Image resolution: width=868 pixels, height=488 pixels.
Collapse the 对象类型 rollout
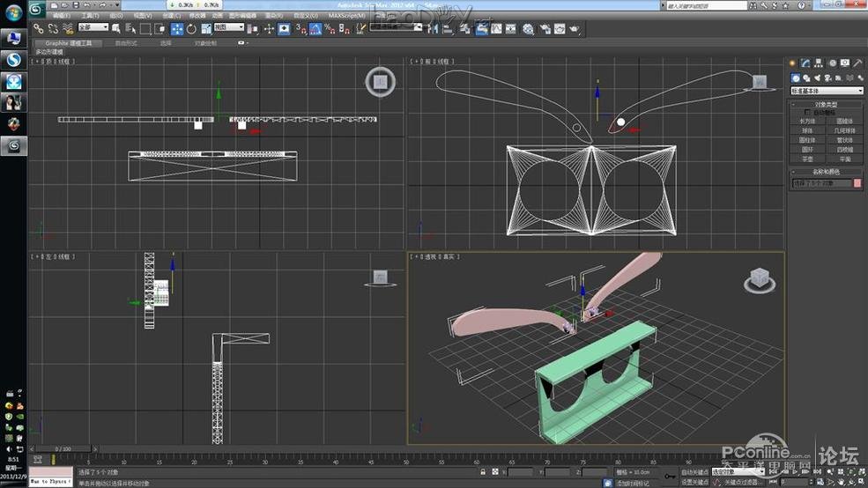pos(827,104)
